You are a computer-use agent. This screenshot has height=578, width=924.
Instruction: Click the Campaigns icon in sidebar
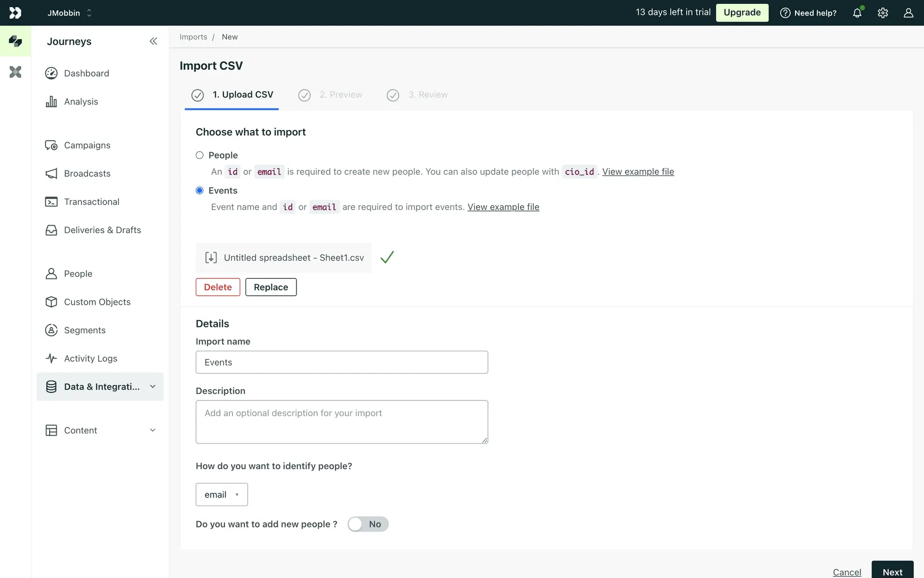point(51,145)
